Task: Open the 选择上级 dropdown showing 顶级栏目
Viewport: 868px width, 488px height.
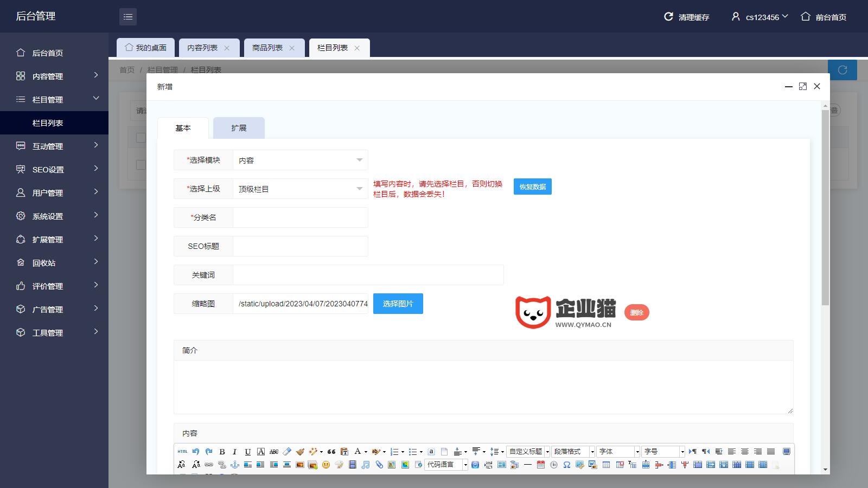Action: click(300, 189)
